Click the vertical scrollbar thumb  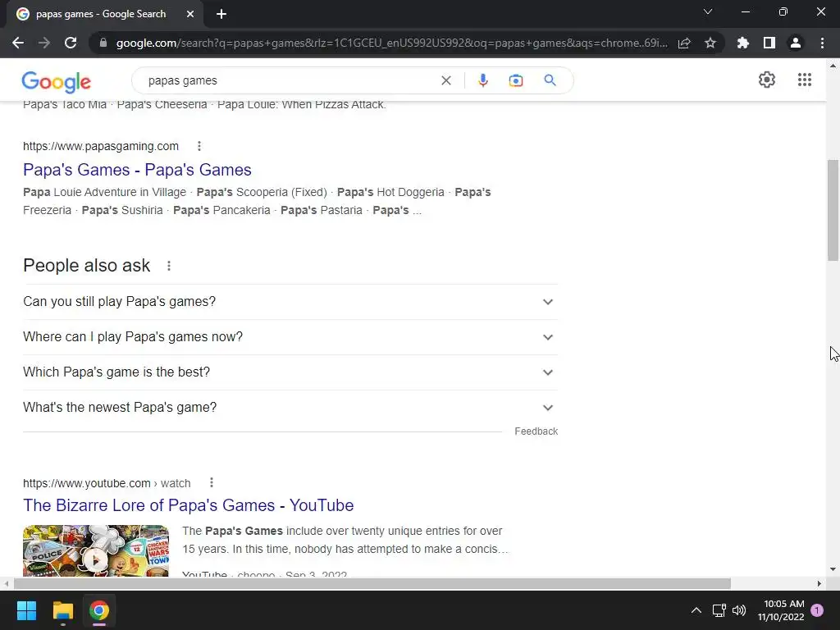(833, 210)
